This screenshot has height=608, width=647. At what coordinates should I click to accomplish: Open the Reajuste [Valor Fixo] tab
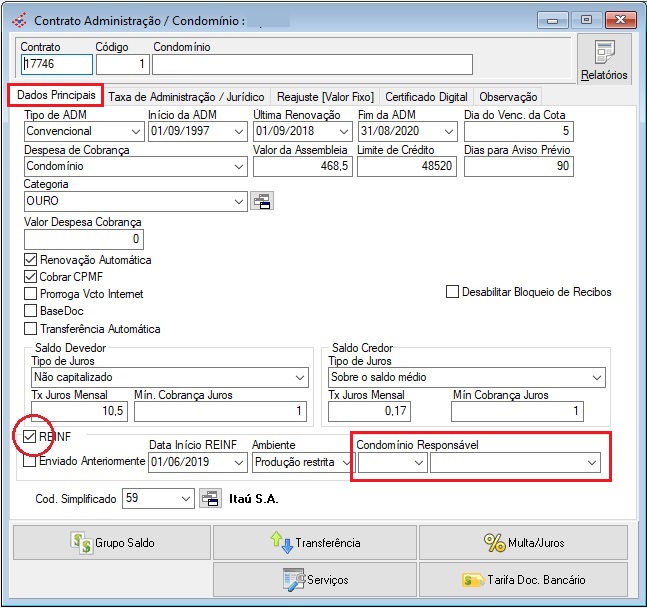click(325, 97)
